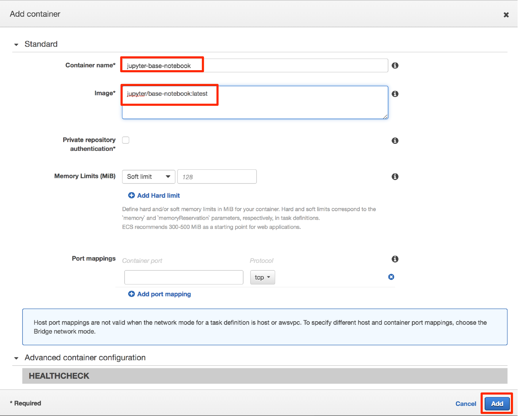The image size is (532, 416).
Task: Focus the Container port input field
Action: click(184, 277)
